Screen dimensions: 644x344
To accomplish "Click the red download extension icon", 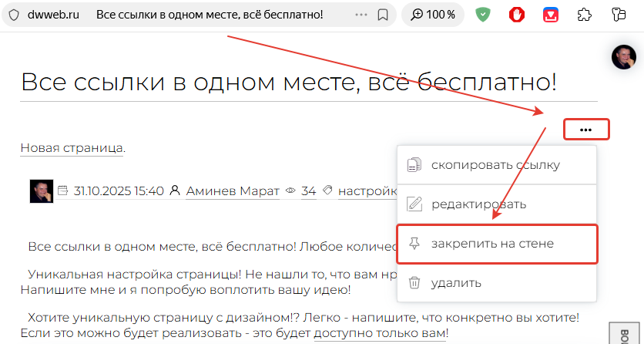I will pos(550,15).
